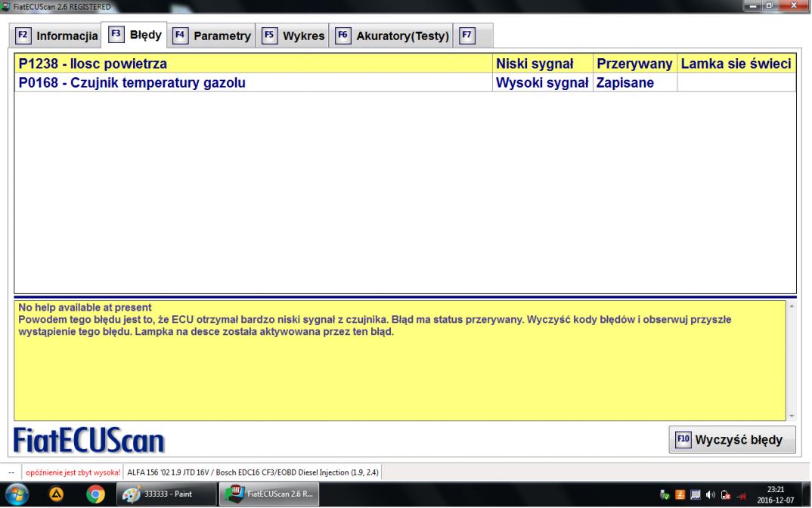Open the volume tray icon

(x=711, y=495)
